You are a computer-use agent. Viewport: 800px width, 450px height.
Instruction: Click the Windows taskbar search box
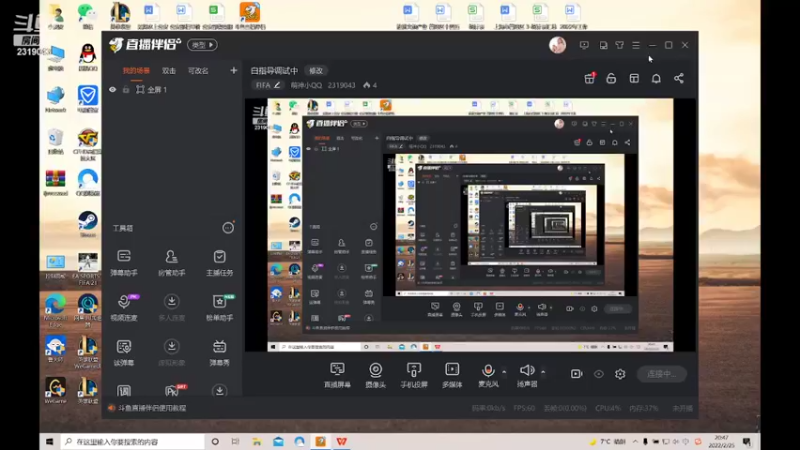[133, 442]
